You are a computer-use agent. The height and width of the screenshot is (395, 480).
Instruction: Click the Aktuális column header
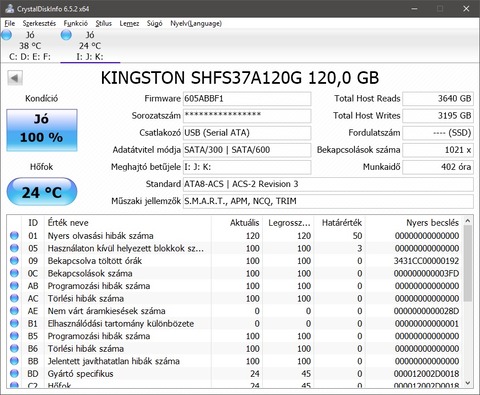click(237, 223)
